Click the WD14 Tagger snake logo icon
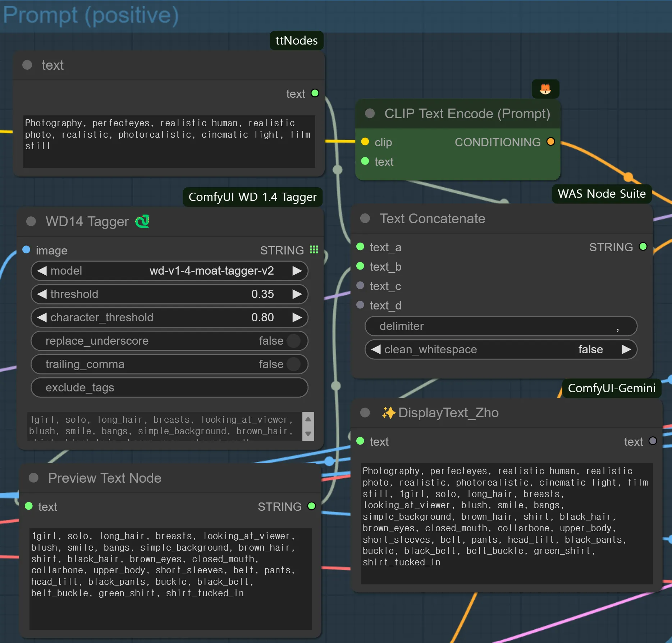Viewport: 672px width, 643px height. (x=142, y=221)
